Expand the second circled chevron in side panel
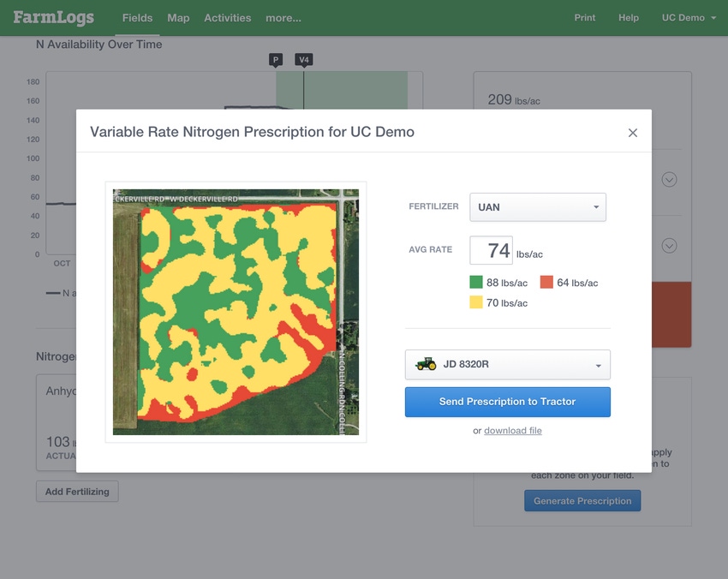728x579 pixels. tap(669, 246)
